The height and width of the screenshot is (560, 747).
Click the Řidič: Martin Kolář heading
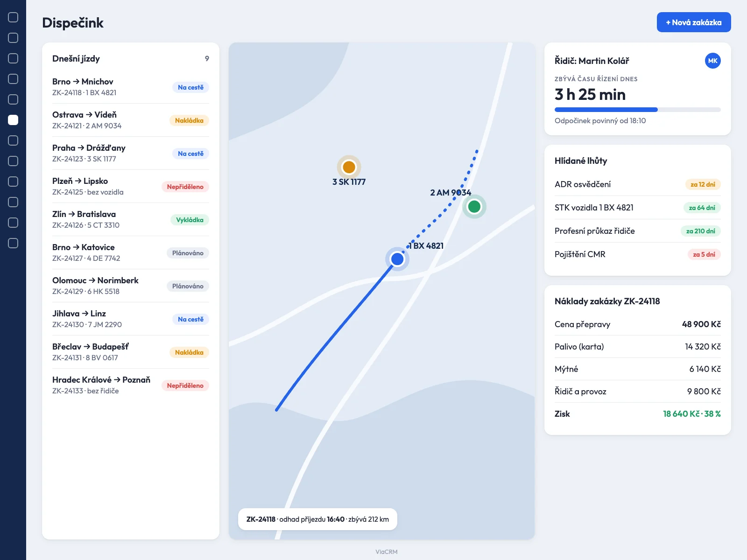pyautogui.click(x=592, y=61)
